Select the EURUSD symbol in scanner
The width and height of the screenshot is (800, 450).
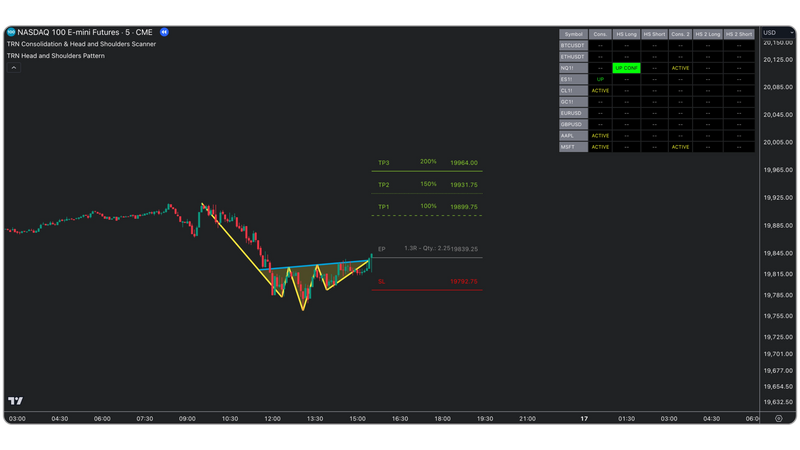pyautogui.click(x=571, y=113)
